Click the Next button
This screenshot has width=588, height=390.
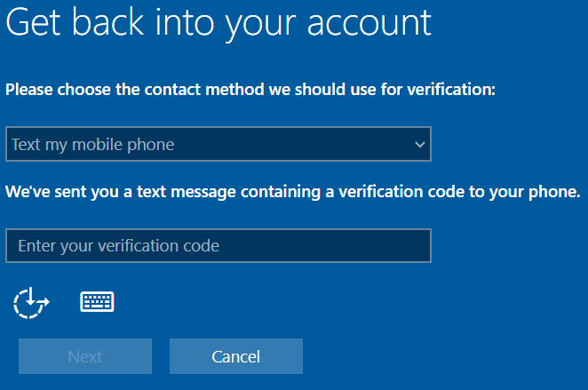click(85, 356)
